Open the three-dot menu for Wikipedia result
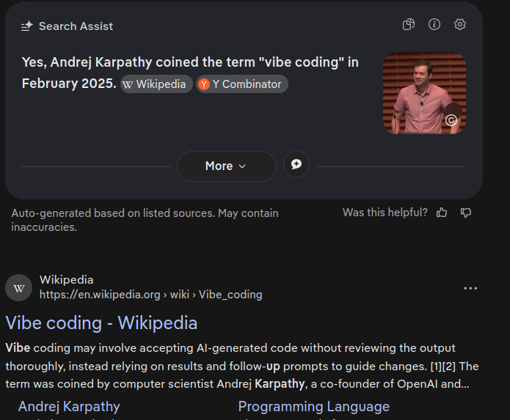 pyautogui.click(x=470, y=288)
